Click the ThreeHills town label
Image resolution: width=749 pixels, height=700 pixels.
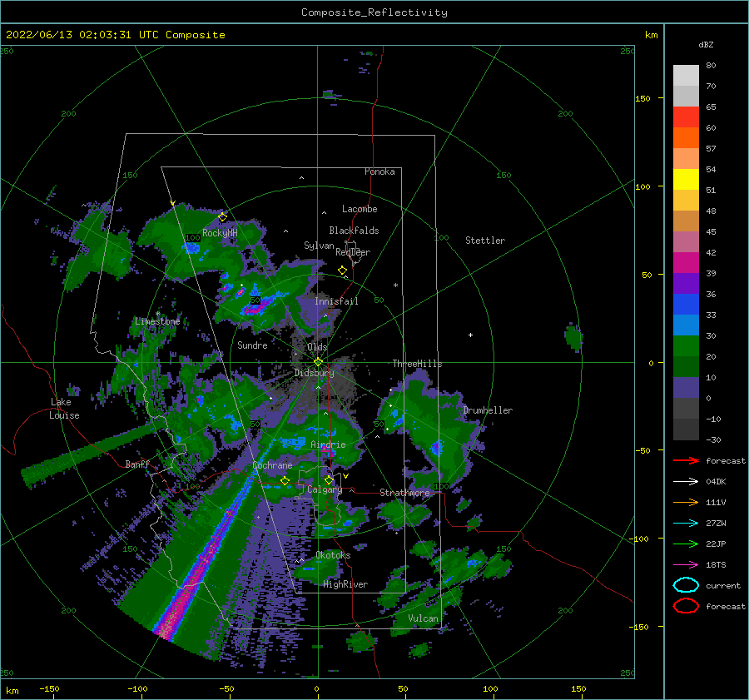coord(417,364)
